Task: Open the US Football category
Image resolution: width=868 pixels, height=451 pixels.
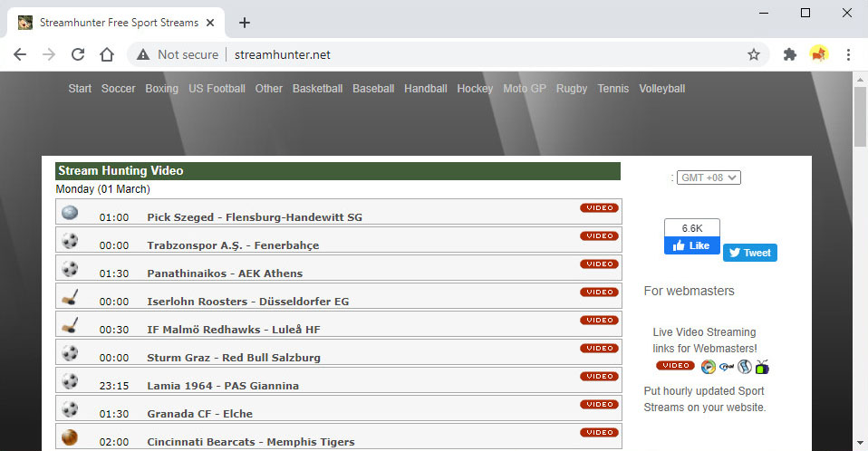Action: (217, 89)
